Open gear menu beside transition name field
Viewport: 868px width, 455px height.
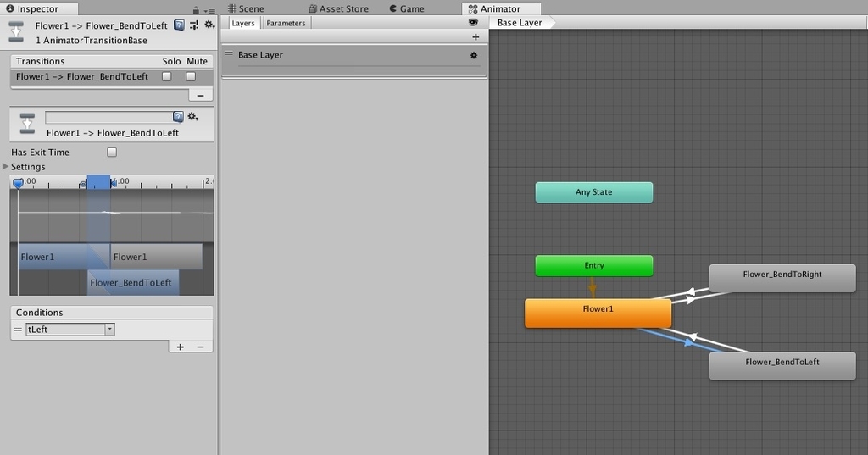point(192,117)
